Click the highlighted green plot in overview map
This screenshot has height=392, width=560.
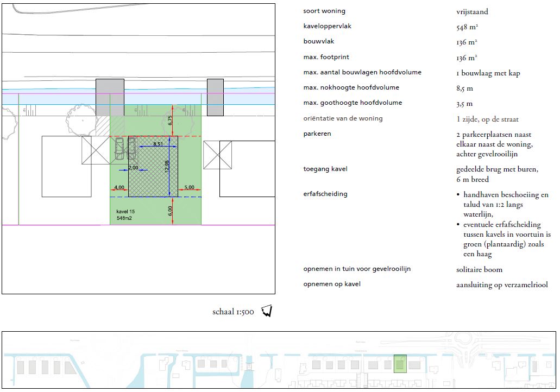(400, 364)
